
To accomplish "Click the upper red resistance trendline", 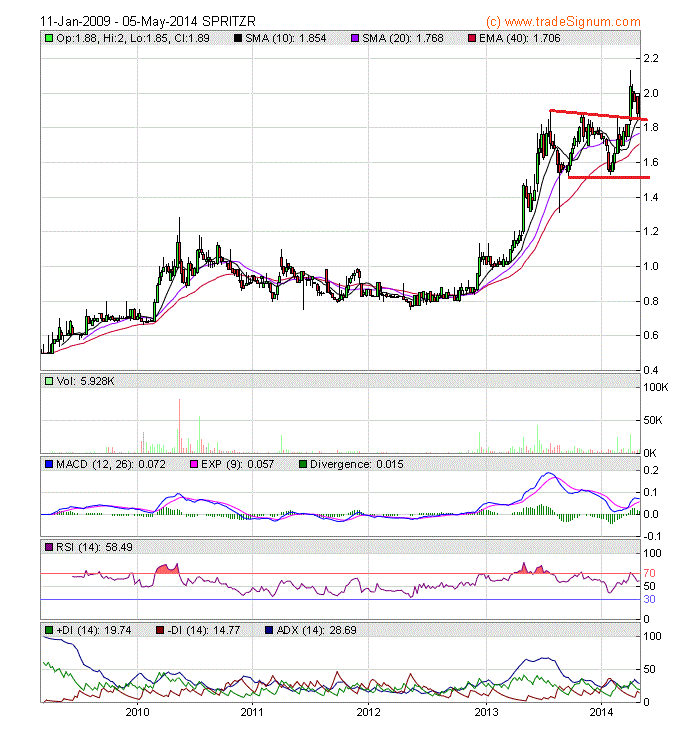I will [599, 115].
